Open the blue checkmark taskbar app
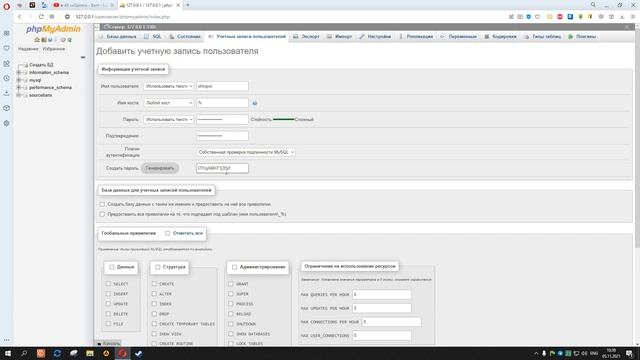Image resolution: width=640 pixels, height=360 pixels. point(139,353)
